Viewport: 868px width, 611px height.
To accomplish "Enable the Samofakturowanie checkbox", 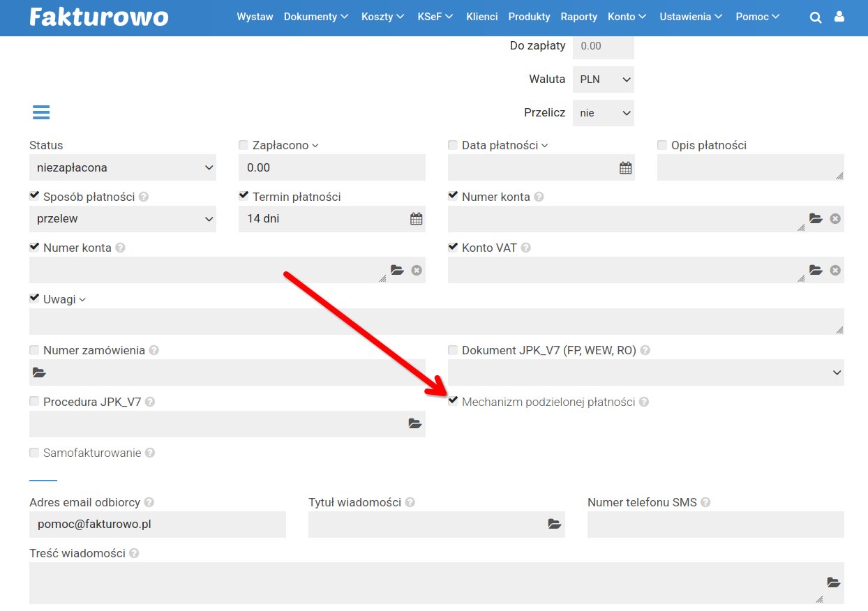I will [x=34, y=453].
